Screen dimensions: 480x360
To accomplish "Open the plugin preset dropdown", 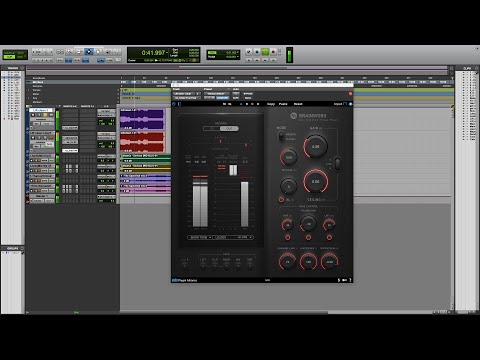I will click(216, 94).
